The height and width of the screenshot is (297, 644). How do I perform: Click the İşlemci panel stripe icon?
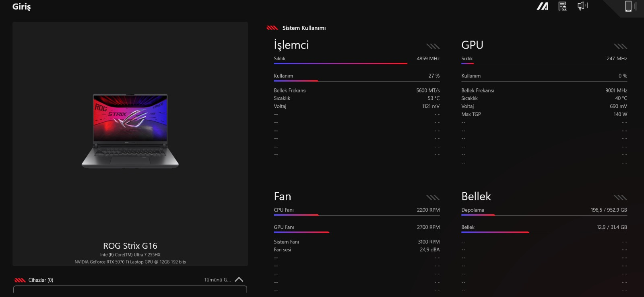(433, 46)
